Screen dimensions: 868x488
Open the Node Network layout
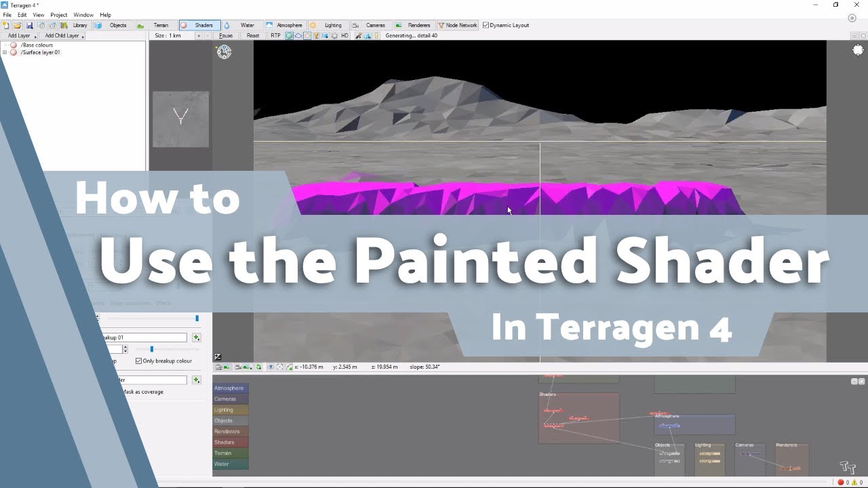458,25
